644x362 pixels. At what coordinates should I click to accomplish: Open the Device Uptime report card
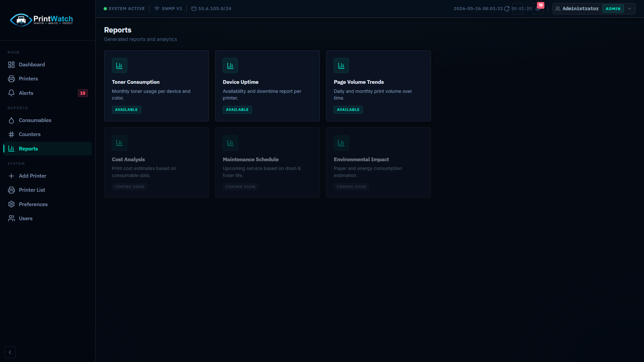267,86
